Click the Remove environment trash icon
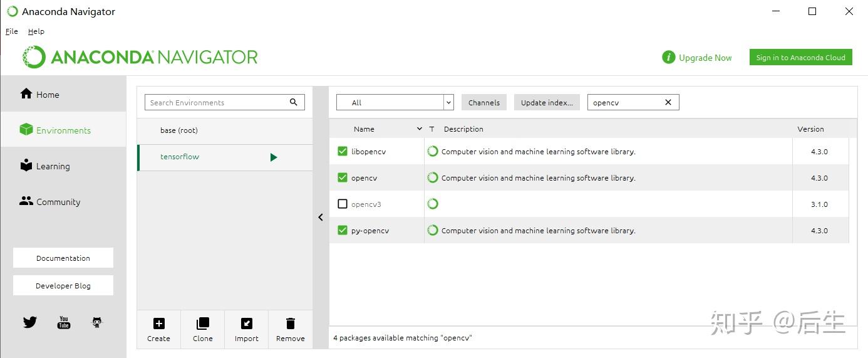The width and height of the screenshot is (868, 358). click(x=290, y=324)
